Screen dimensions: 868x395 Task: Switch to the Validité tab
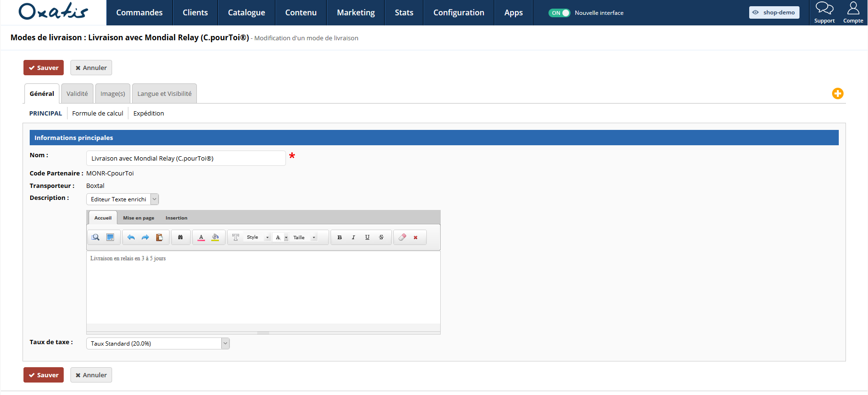[x=77, y=93]
